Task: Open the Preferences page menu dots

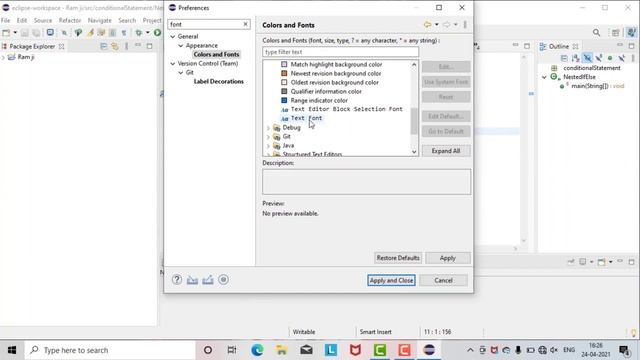Action: (x=465, y=25)
